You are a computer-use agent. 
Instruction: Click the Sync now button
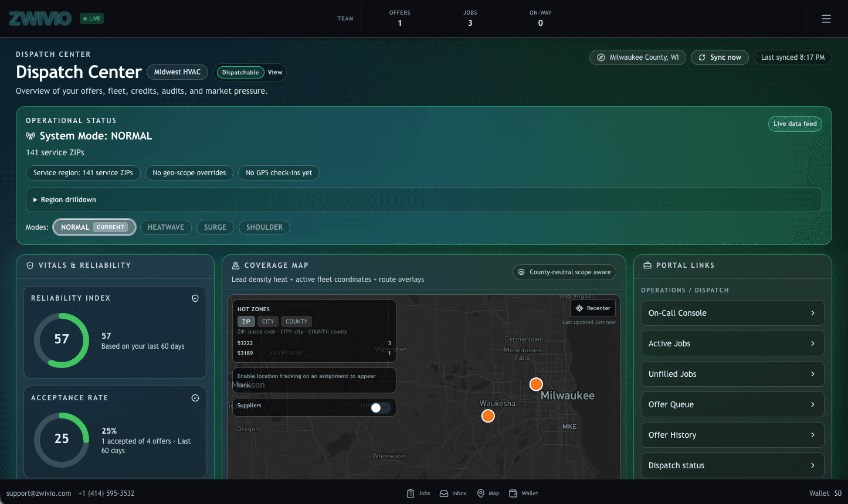(x=720, y=57)
